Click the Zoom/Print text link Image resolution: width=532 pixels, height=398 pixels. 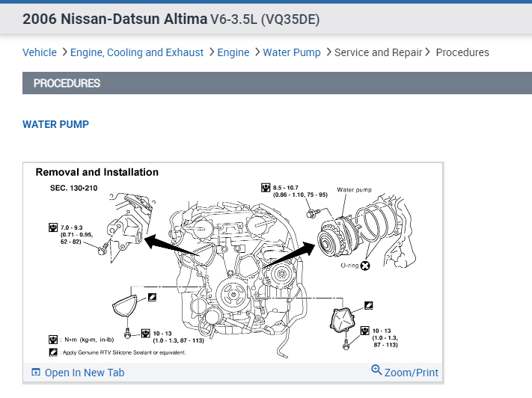(x=412, y=373)
